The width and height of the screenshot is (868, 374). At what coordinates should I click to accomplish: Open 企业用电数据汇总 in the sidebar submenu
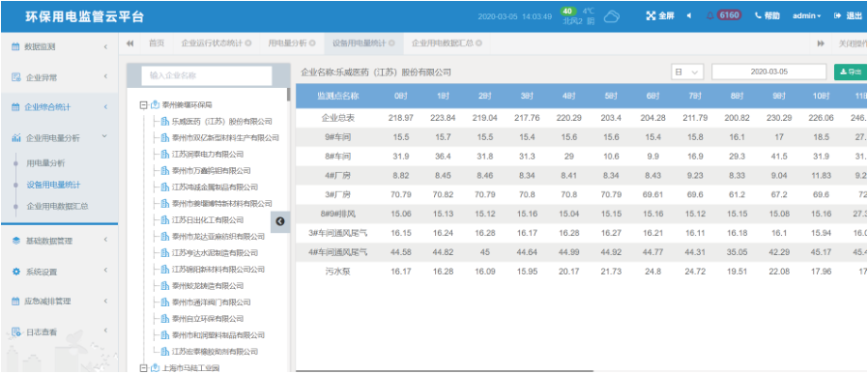click(x=58, y=206)
